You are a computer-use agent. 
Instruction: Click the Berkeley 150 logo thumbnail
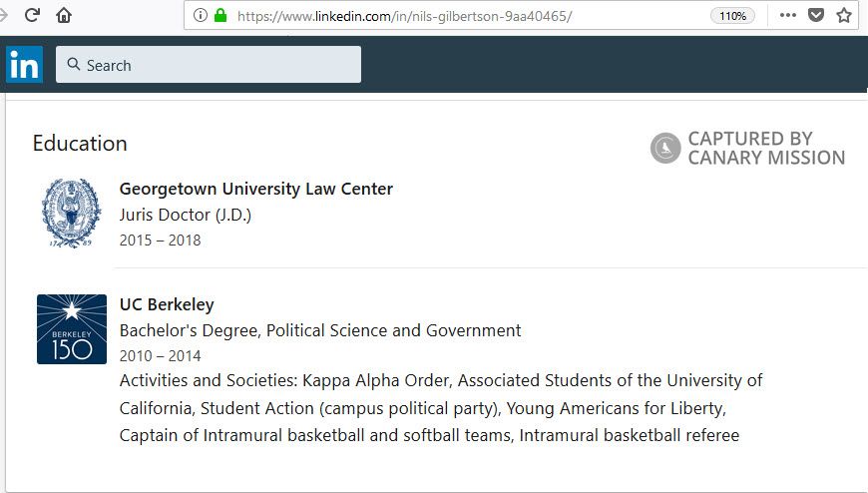click(72, 329)
